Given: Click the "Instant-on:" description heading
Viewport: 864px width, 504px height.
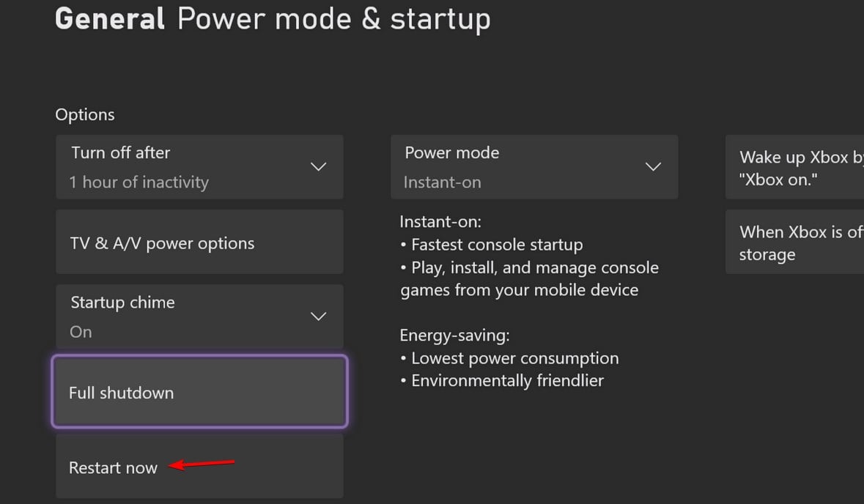Looking at the screenshot, I should 440,222.
